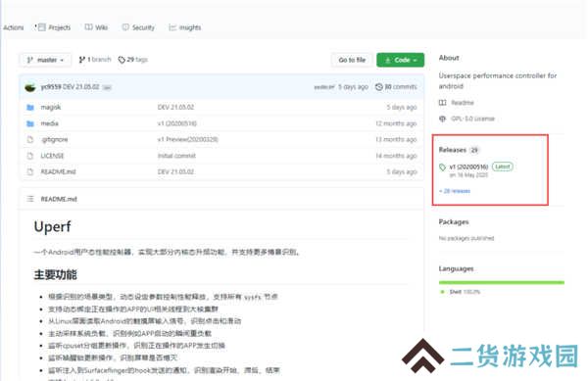Click the green Shell language bar
This screenshot has width=588, height=381.
click(x=502, y=282)
